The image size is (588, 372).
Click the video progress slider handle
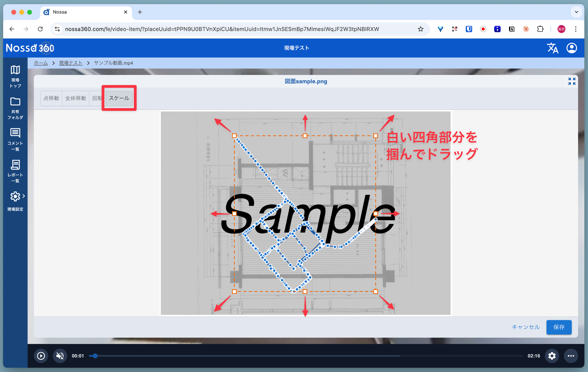click(95, 356)
